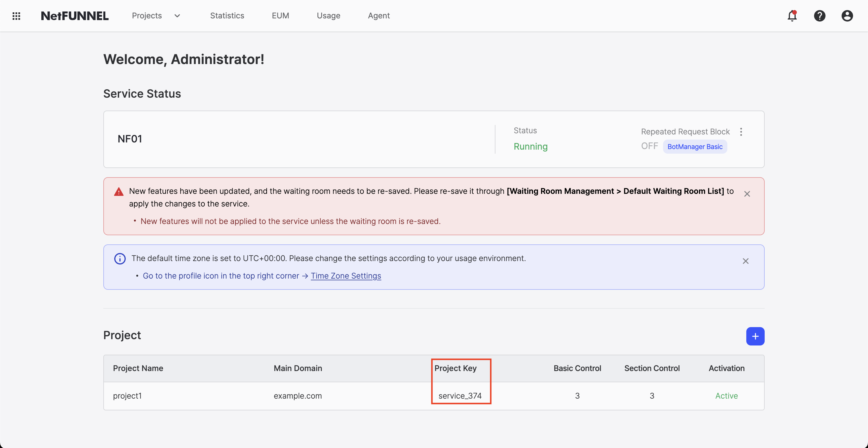Follow the Time Zone Settings link
868x448 pixels.
[346, 276]
